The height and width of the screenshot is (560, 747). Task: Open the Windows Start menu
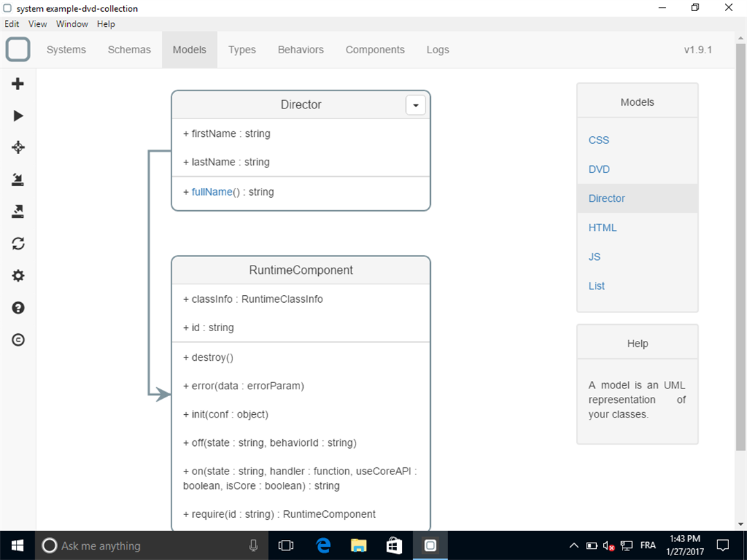coord(17,545)
